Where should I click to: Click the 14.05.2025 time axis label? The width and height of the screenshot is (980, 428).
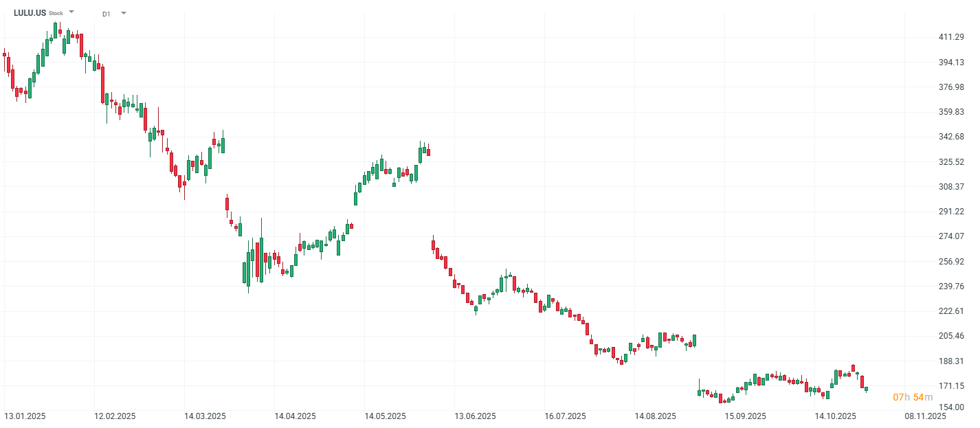point(385,416)
